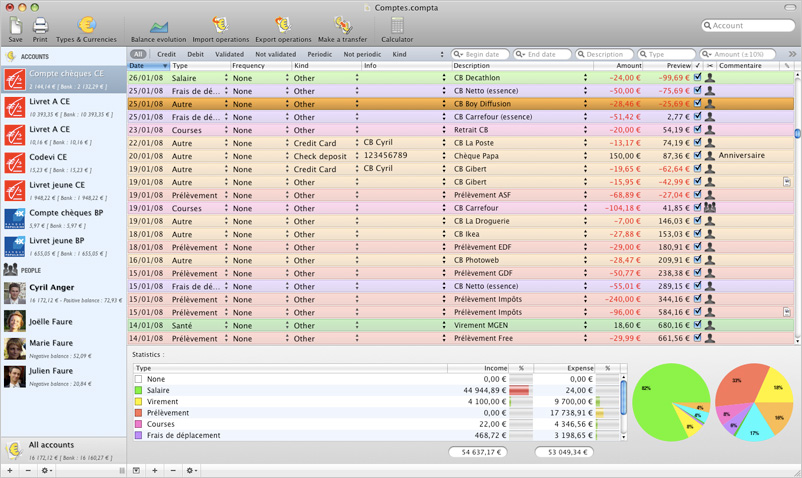The width and height of the screenshot is (802, 478).
Task: Select All accounts in the sidebar
Action: click(x=52, y=446)
